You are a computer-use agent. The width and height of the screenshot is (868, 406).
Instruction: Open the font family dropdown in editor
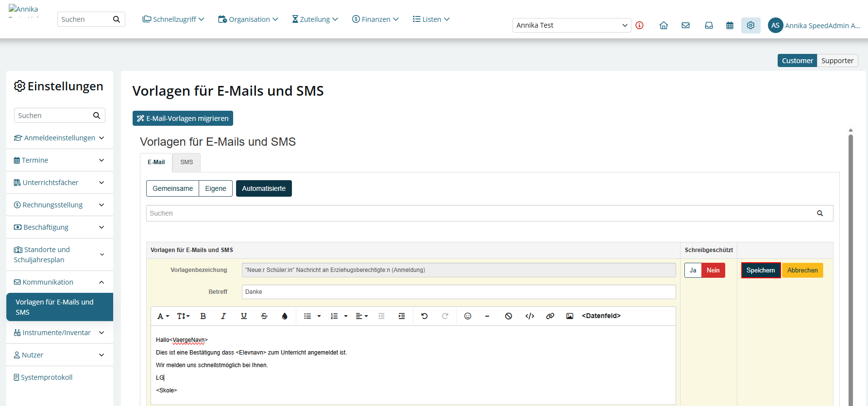163,316
